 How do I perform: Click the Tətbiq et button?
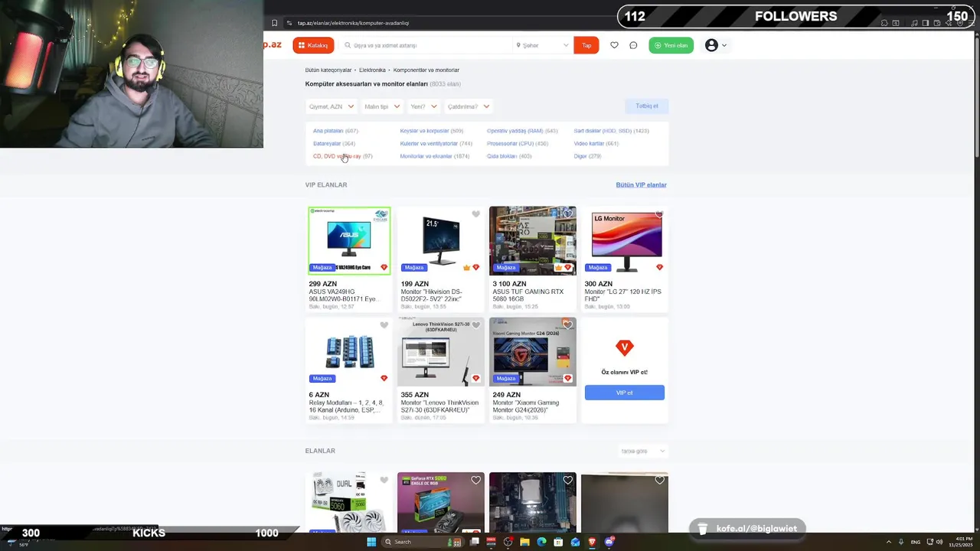click(646, 106)
